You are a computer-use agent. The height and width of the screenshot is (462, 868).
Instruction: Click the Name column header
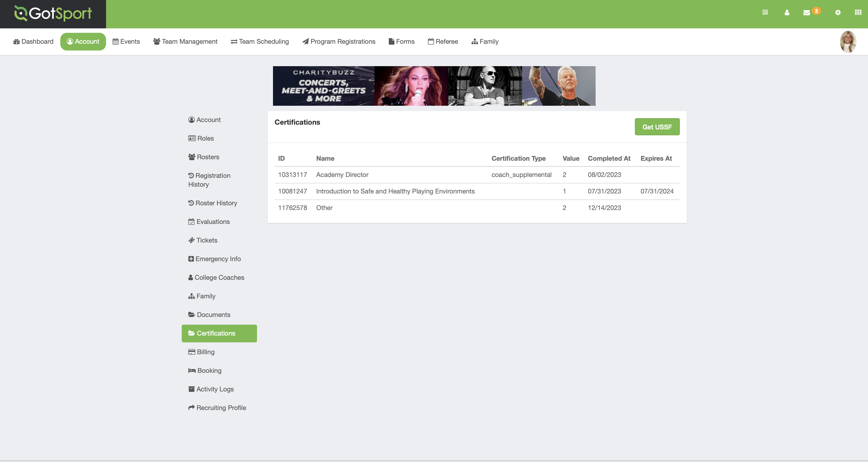pyautogui.click(x=325, y=158)
